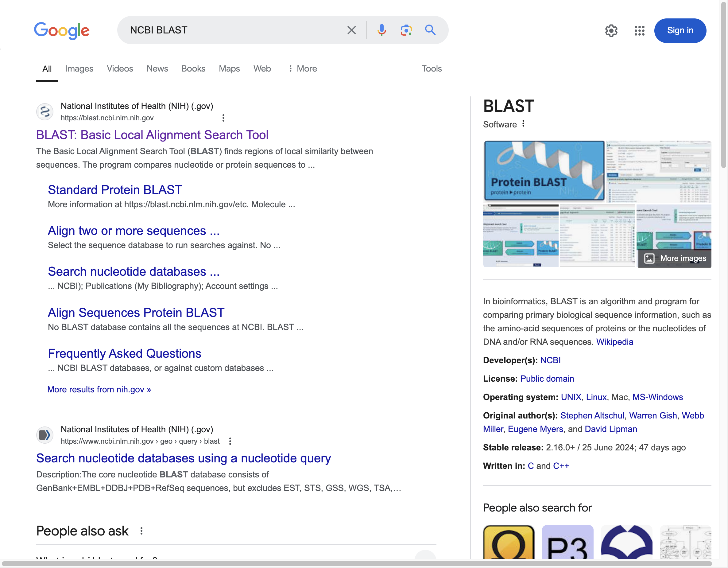The image size is (728, 568).
Task: Click the MS-Windows operating system link
Action: 658,397
